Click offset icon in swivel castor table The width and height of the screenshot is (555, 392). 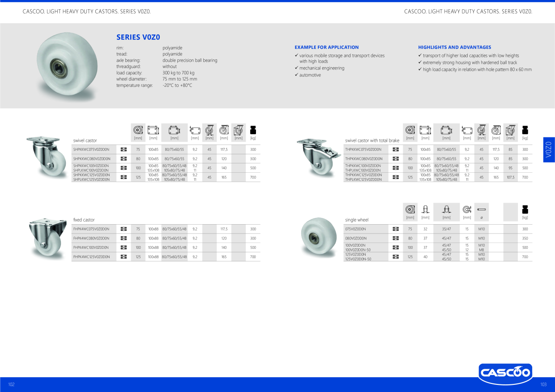[x=209, y=130]
